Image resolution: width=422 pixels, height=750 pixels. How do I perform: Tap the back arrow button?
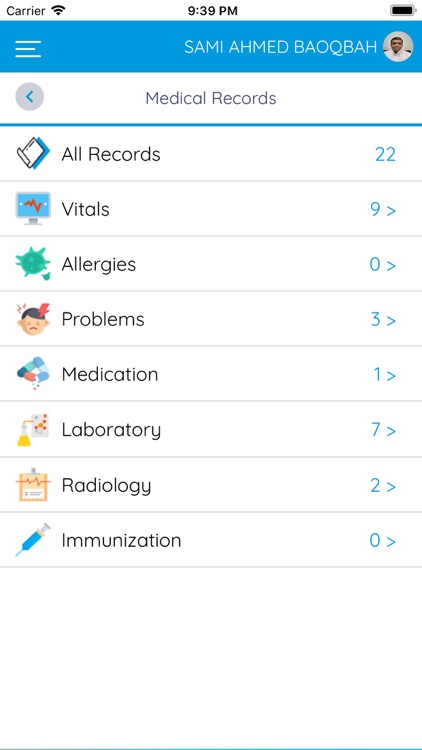[30, 97]
